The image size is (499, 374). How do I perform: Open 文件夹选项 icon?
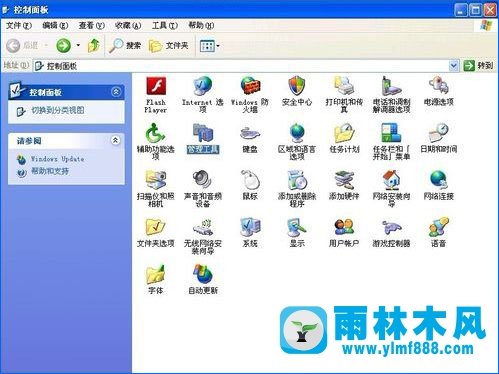(x=156, y=233)
